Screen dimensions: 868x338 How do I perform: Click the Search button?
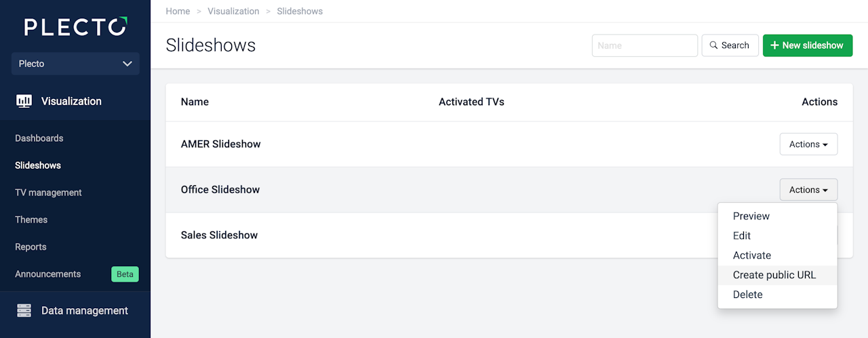pyautogui.click(x=730, y=45)
